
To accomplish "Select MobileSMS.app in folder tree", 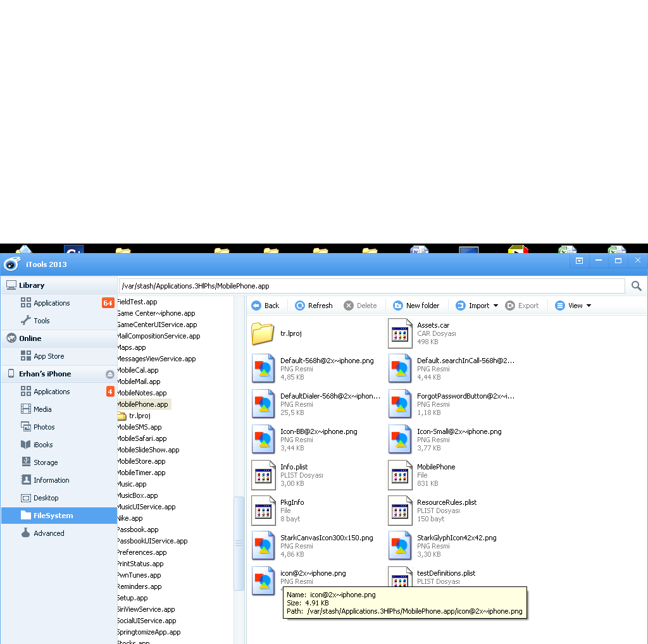I will point(139,427).
